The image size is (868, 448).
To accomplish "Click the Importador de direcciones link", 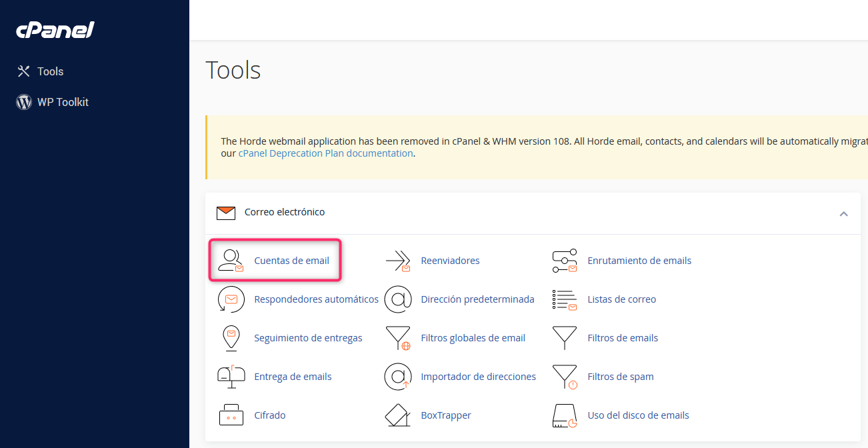I will point(479,377).
